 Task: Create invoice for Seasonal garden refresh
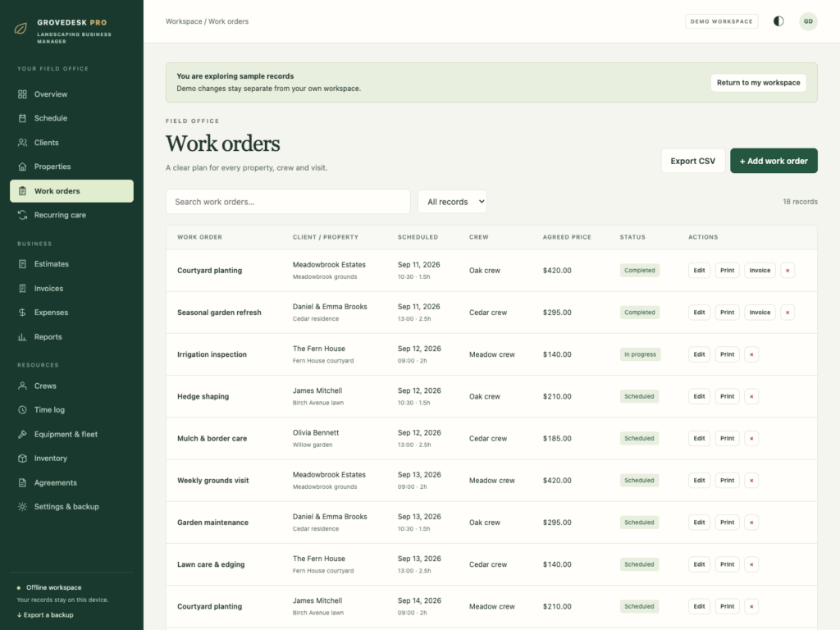(x=760, y=313)
